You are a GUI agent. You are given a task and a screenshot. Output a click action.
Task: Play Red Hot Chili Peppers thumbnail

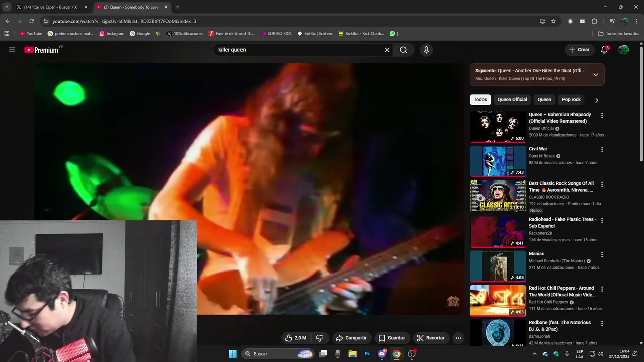[x=498, y=301]
